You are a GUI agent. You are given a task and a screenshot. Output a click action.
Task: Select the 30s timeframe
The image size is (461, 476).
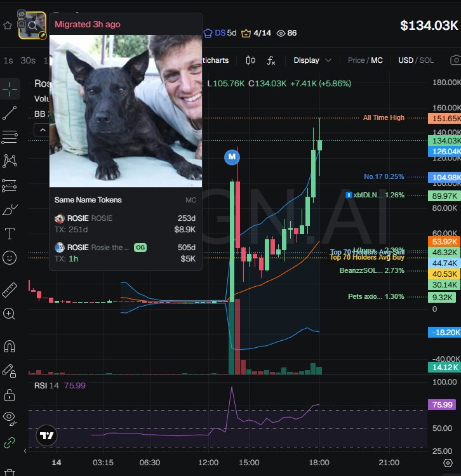(28, 61)
